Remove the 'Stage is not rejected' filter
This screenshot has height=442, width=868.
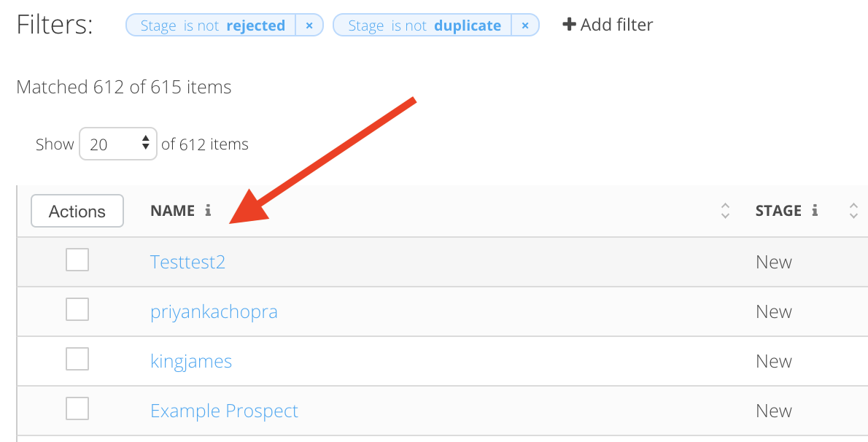click(309, 26)
